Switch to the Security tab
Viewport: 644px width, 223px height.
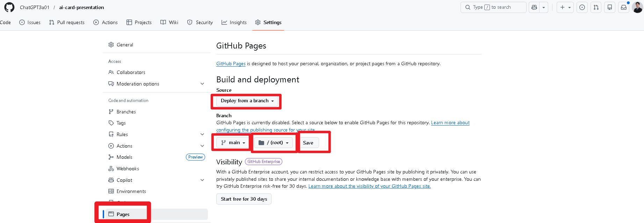click(200, 22)
